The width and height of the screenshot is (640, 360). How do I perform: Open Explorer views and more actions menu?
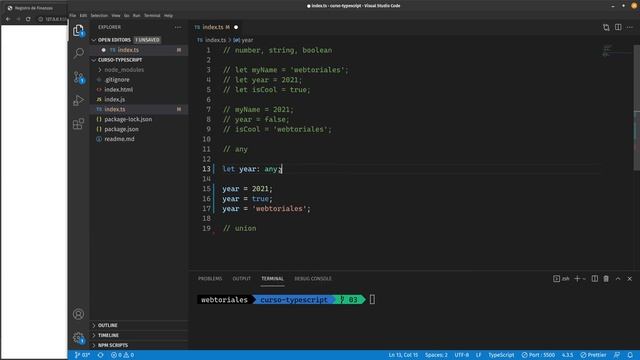tap(178, 27)
